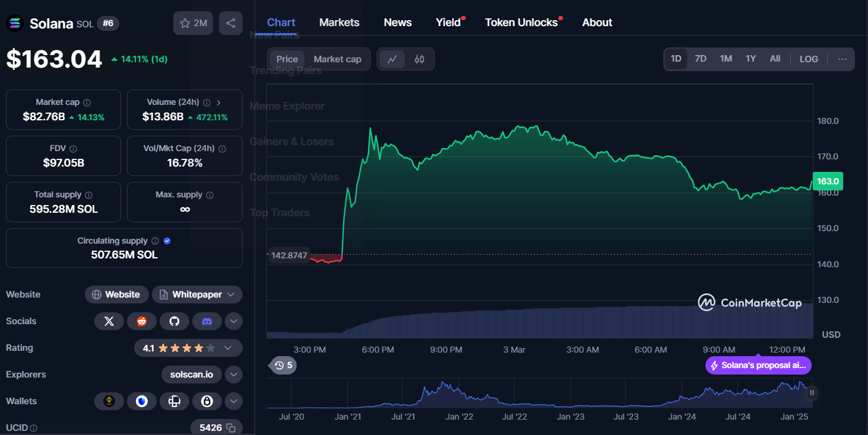This screenshot has width=868, height=435.
Task: Select the 1Y time range
Action: tap(751, 59)
